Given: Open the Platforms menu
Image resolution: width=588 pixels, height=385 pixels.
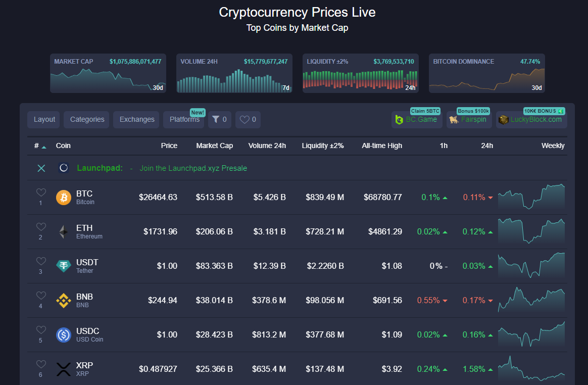Looking at the screenshot, I should coord(184,119).
